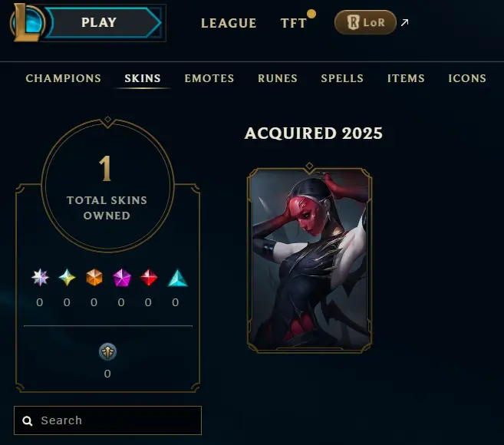The image size is (504, 445).
Task: Go to the RUNES tab
Action: coord(278,78)
